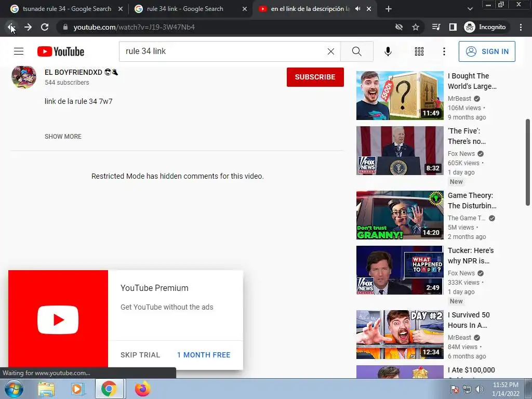Open Game Theory Granny video thumbnail

[x=400, y=215]
